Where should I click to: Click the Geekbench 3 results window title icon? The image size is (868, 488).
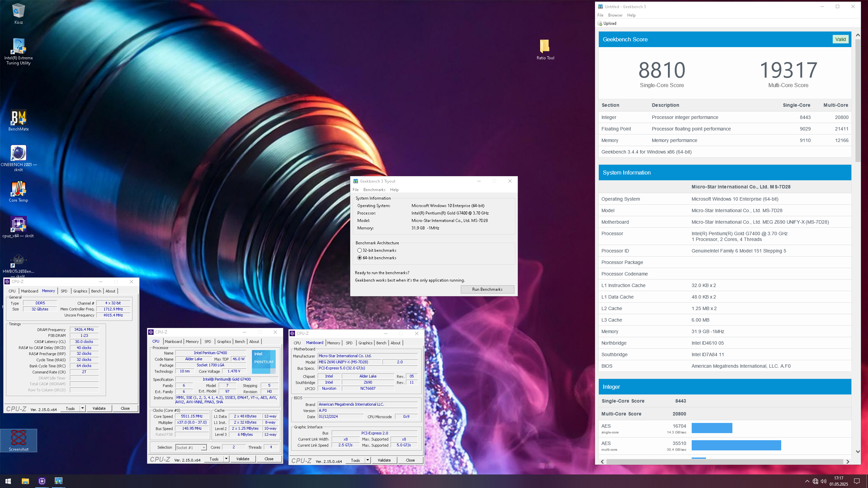coord(600,6)
